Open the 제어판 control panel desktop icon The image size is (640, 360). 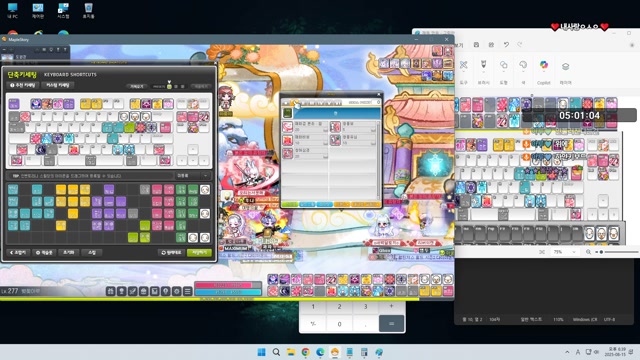38,10
